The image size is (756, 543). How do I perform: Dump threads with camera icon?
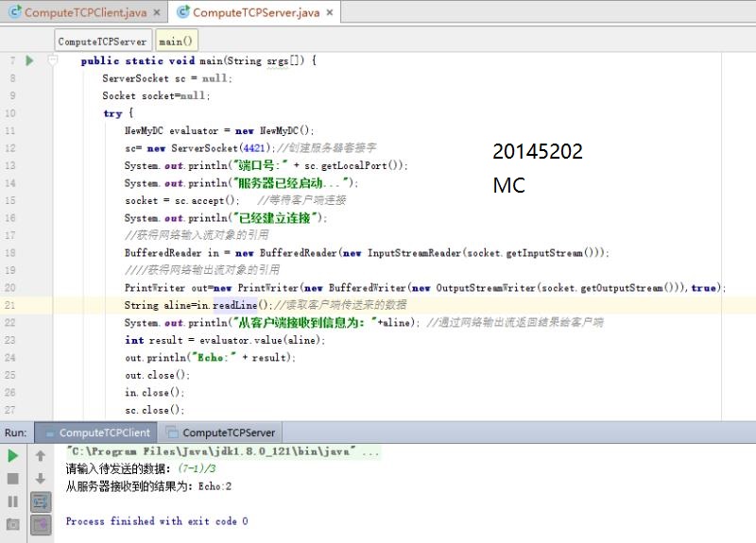13,524
